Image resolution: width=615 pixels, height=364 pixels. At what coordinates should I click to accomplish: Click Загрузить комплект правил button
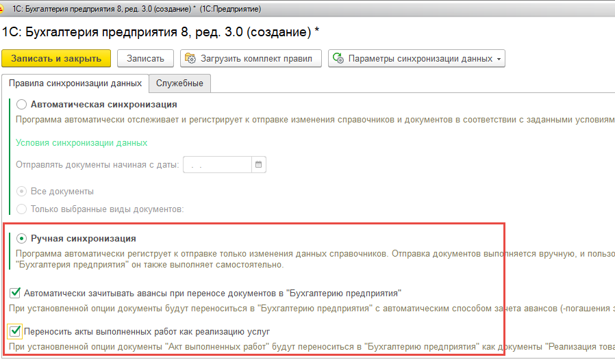(251, 58)
